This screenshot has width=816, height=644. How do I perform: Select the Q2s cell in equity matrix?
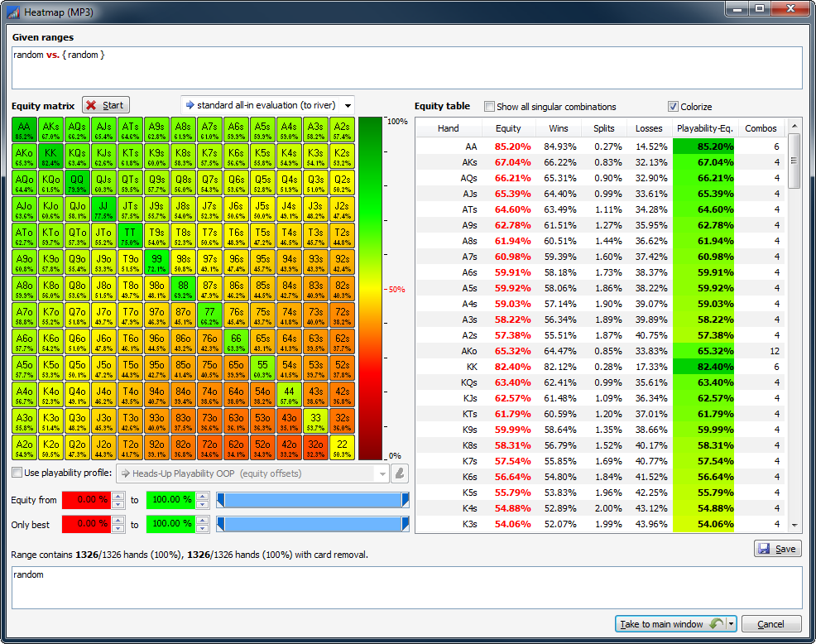pyautogui.click(x=342, y=183)
